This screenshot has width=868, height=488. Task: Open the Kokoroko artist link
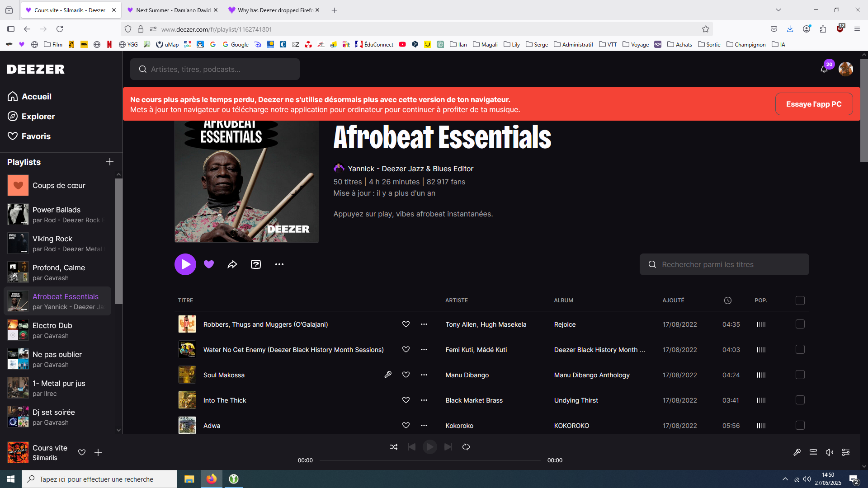(459, 426)
